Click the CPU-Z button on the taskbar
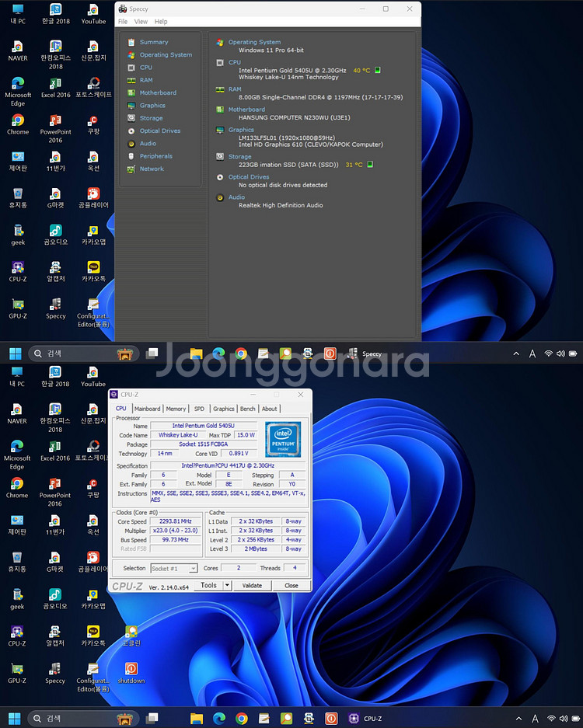Viewport: 583px width, 728px height. tap(364, 719)
